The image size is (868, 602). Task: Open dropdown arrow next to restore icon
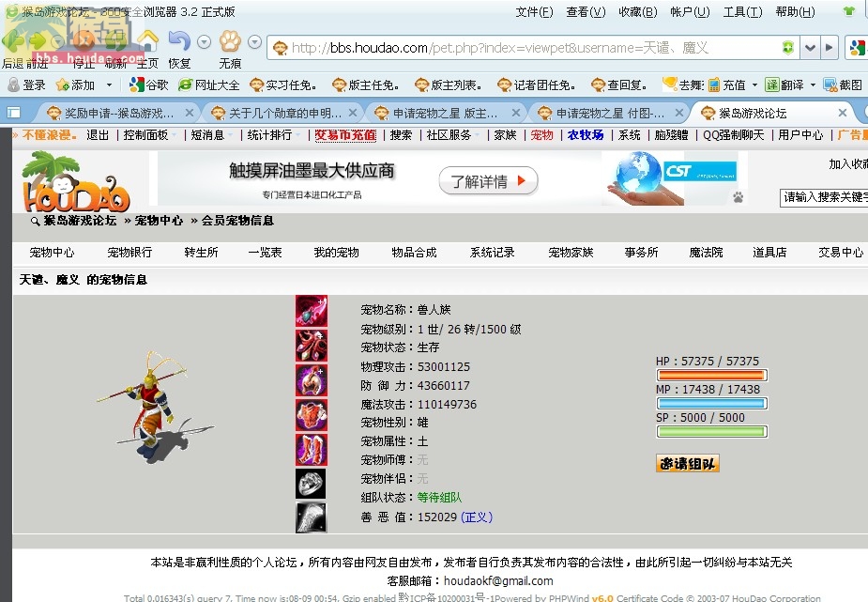[x=204, y=42]
